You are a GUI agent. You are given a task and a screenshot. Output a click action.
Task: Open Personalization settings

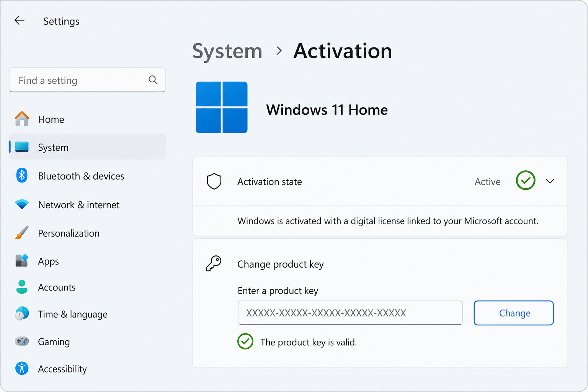pos(87,233)
